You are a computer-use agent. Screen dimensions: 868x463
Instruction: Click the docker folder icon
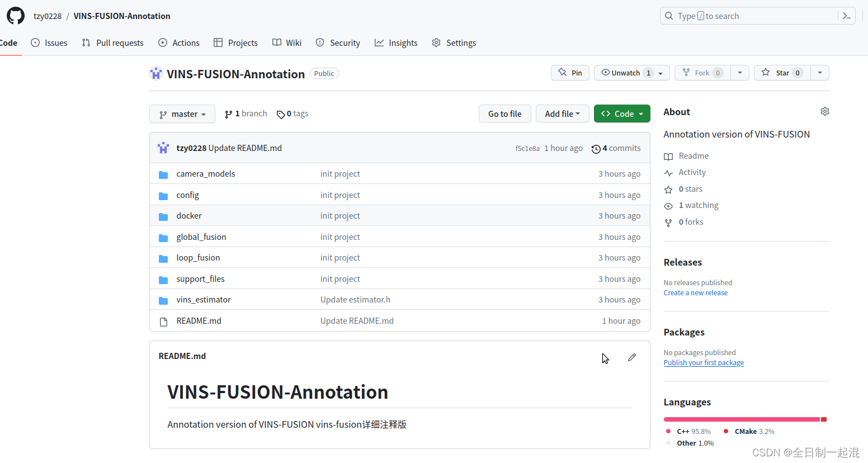[163, 216]
